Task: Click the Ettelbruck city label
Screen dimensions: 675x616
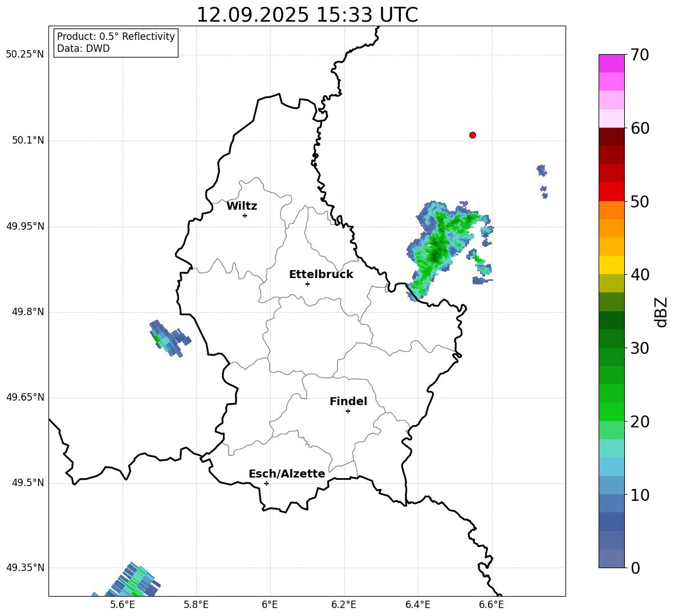Action: point(321,275)
